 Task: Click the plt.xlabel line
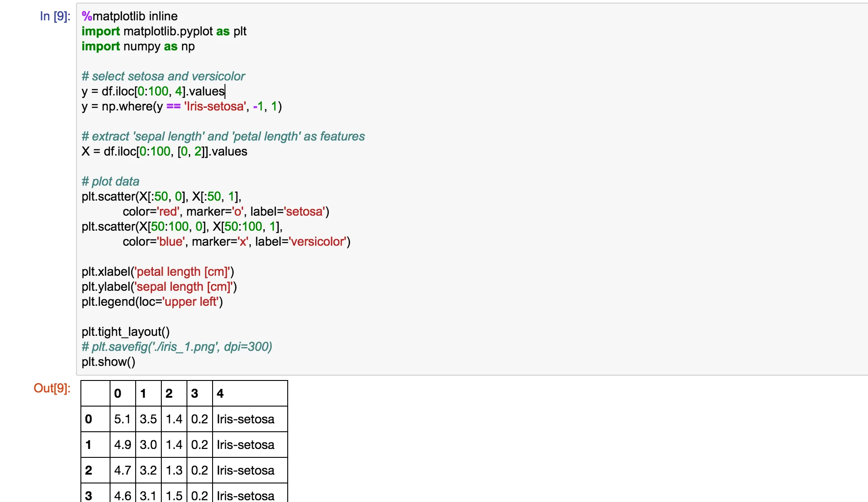pos(158,272)
